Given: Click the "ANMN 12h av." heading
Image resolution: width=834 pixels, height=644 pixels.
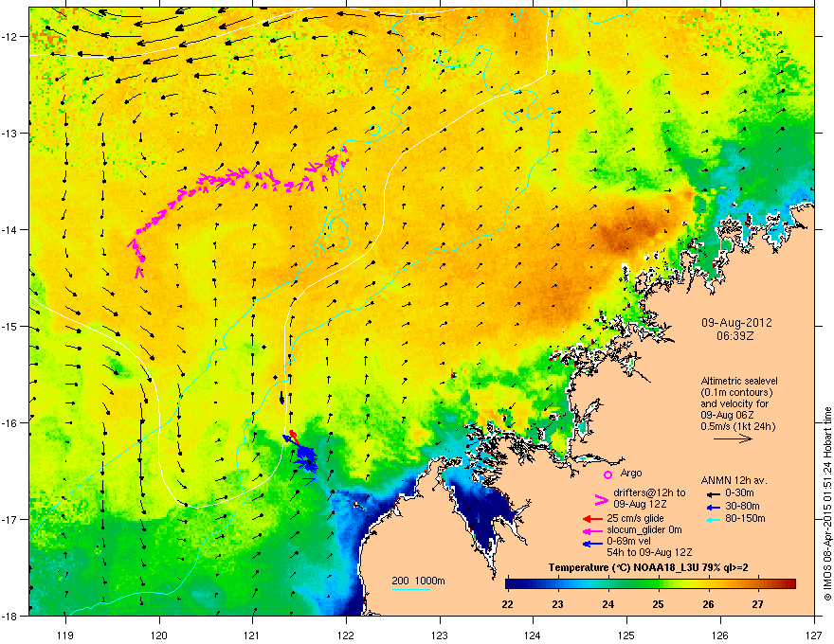Looking at the screenshot, I should (x=734, y=480).
